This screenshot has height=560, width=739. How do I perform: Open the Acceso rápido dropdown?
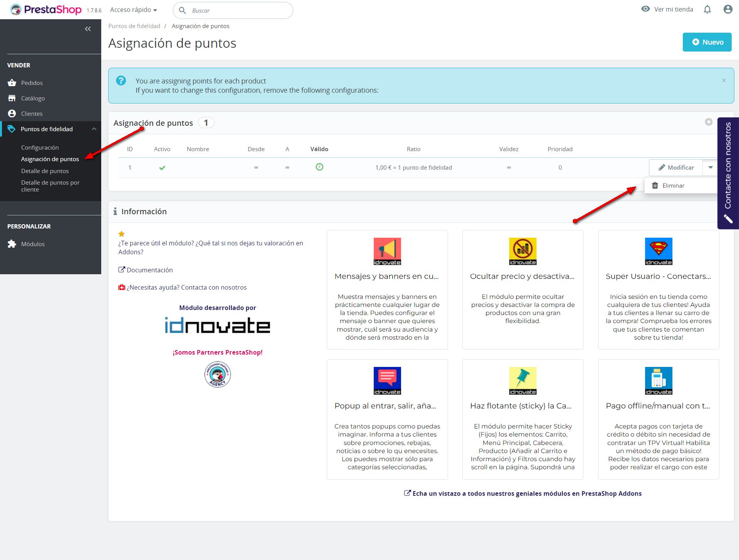tap(133, 10)
